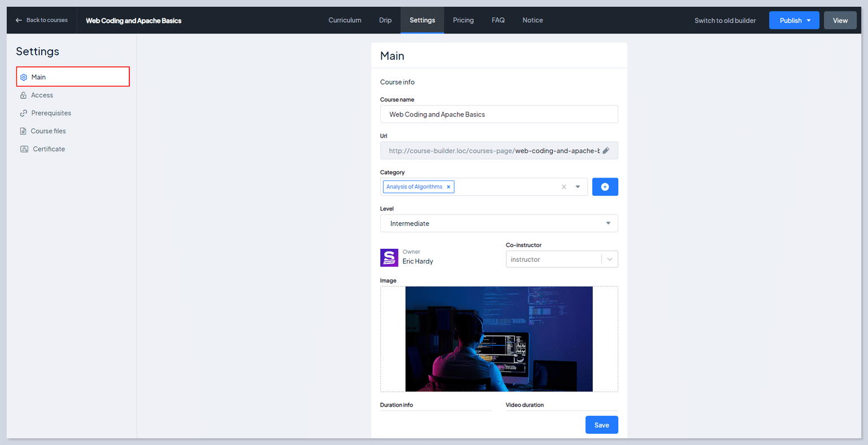Click the back arrow to return to courses

[x=18, y=20]
